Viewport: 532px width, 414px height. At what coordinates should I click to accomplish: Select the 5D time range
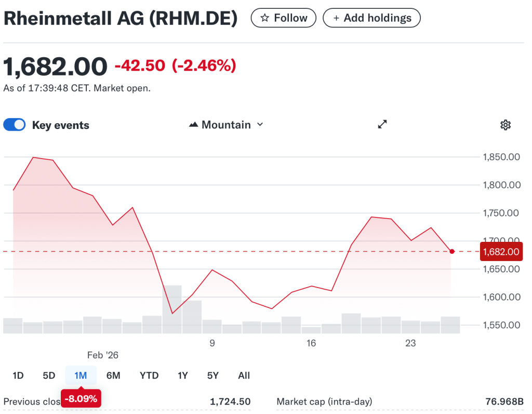point(49,376)
